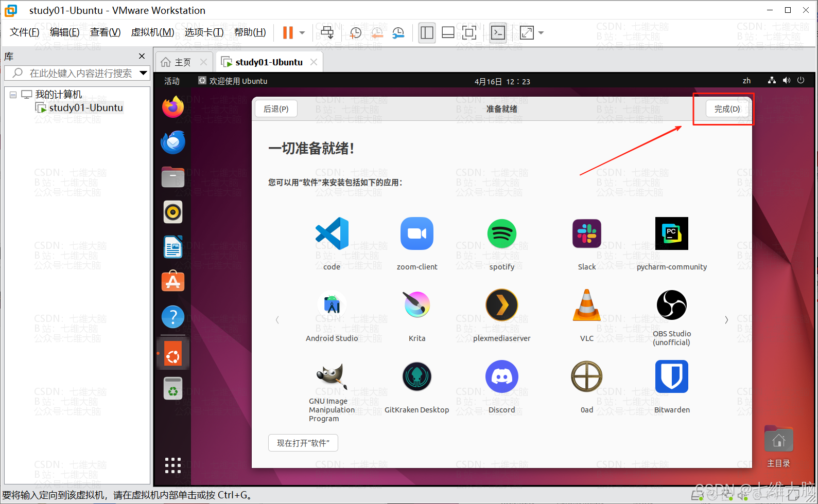The width and height of the screenshot is (818, 504).
Task: Select the pycharm-community app icon
Action: pyautogui.click(x=672, y=233)
